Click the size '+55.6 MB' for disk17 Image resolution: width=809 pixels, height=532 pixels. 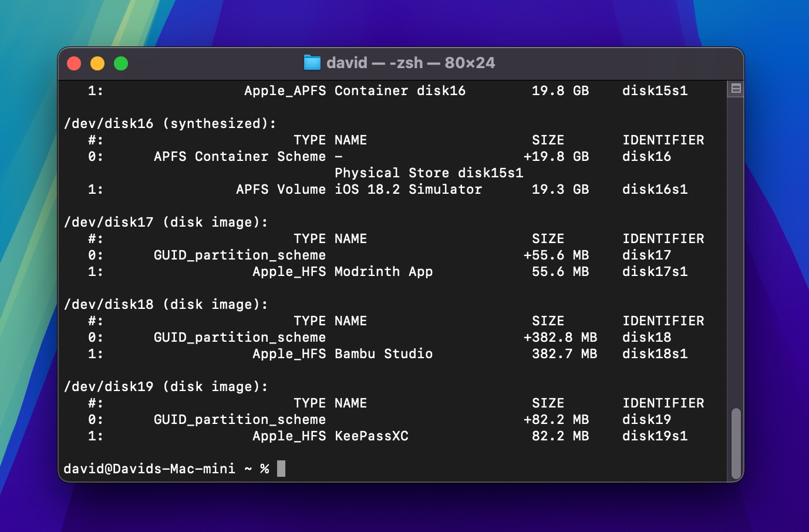click(x=556, y=255)
